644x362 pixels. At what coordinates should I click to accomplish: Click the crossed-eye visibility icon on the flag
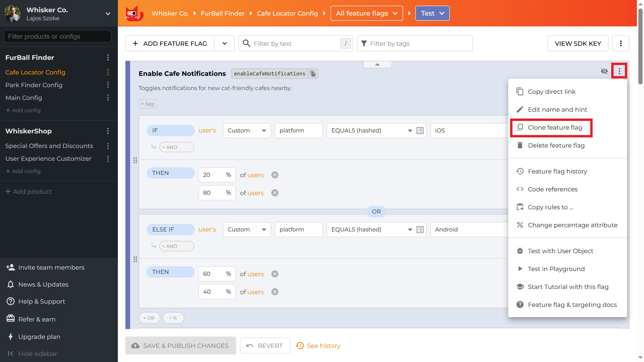tap(604, 71)
